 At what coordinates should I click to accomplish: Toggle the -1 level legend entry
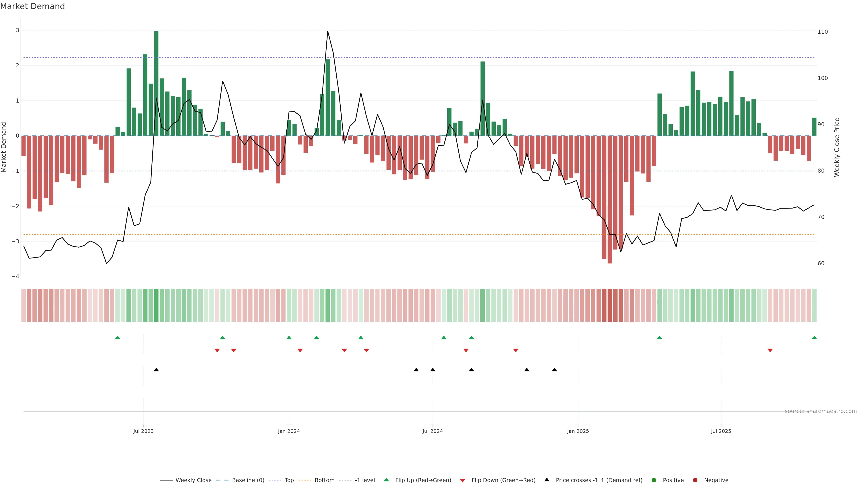coord(365,480)
